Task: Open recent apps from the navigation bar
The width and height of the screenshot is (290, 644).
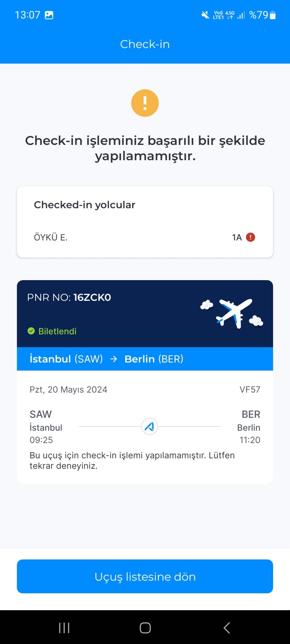Action: [64, 627]
